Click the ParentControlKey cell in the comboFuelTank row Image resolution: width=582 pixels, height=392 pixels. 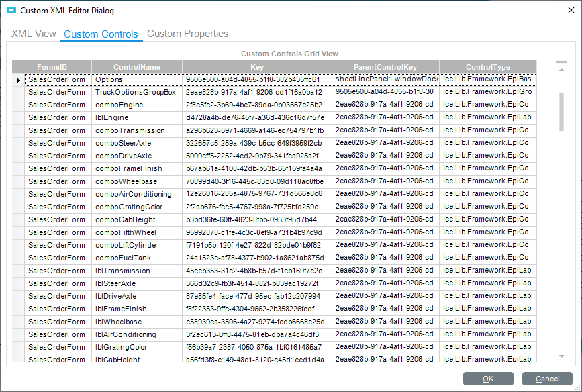coord(385,258)
